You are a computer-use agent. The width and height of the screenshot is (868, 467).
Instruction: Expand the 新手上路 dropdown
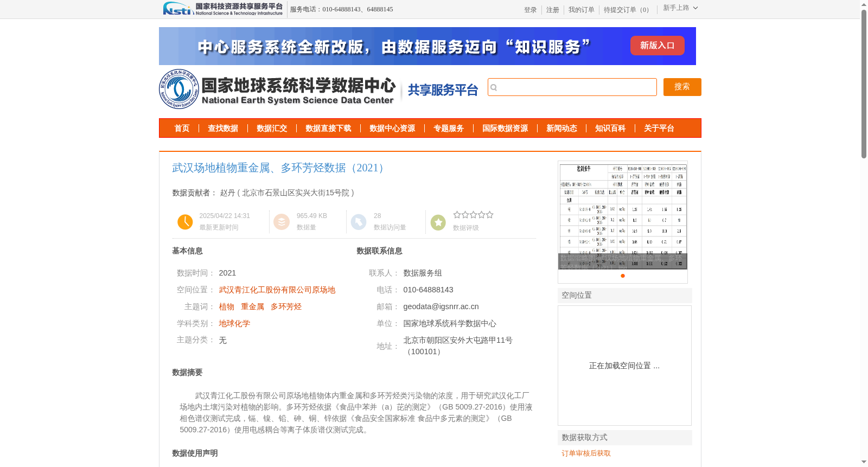click(680, 8)
